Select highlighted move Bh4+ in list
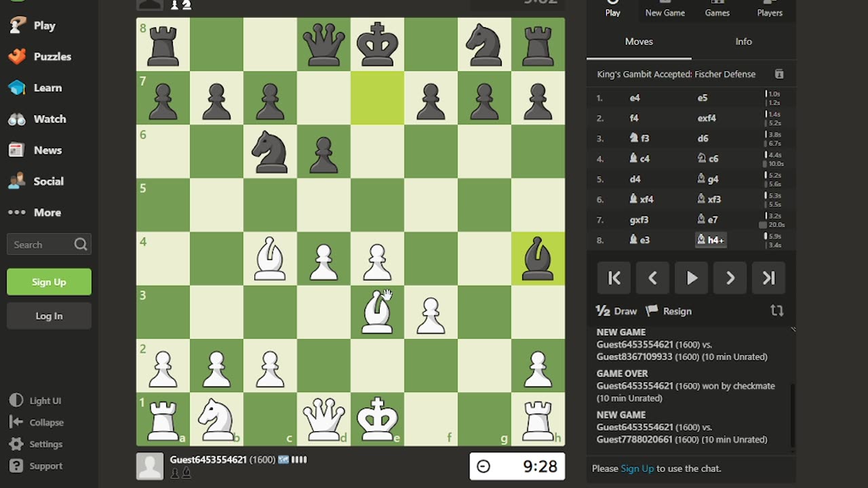The width and height of the screenshot is (868, 488). point(711,240)
